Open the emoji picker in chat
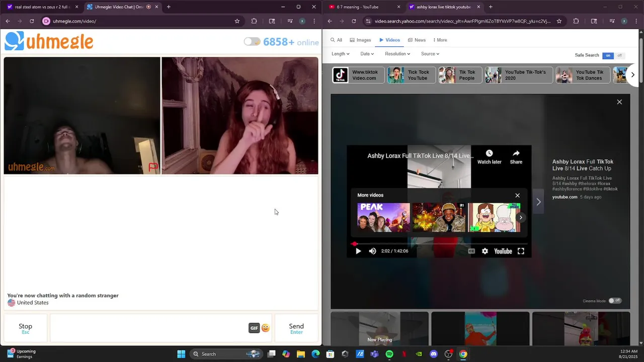 [266, 328]
